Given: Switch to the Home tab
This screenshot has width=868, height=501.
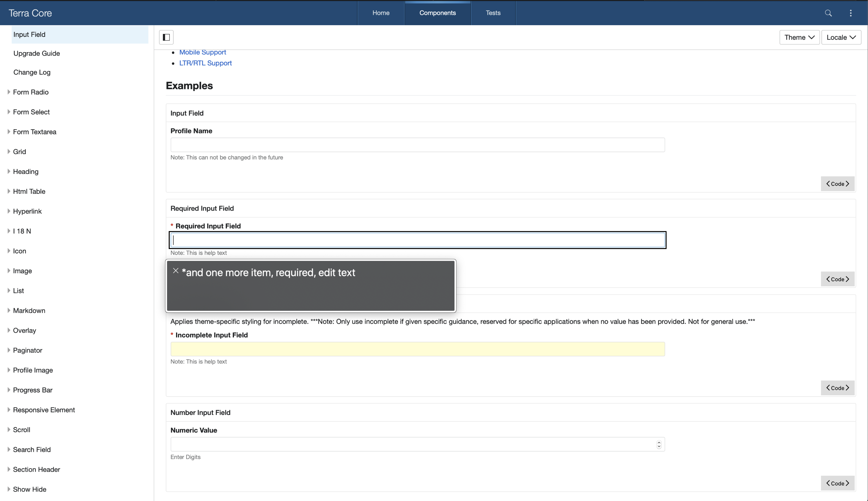Looking at the screenshot, I should 381,13.
